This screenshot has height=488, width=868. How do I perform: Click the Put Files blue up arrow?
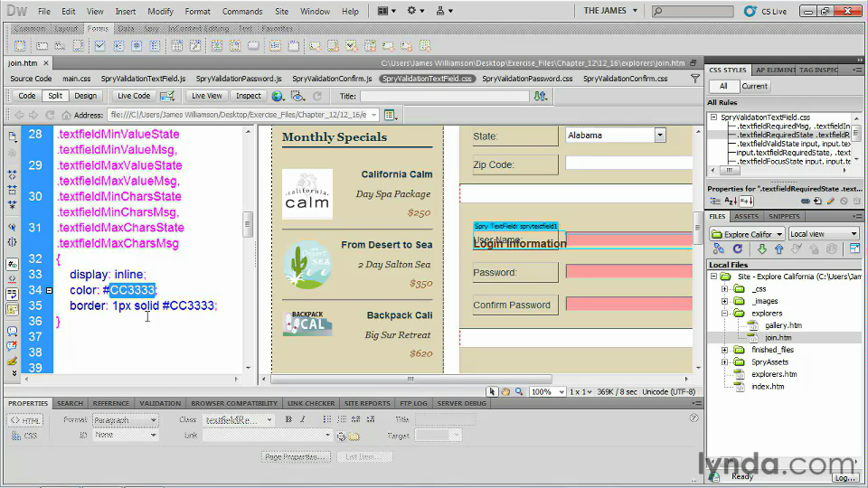(x=778, y=249)
